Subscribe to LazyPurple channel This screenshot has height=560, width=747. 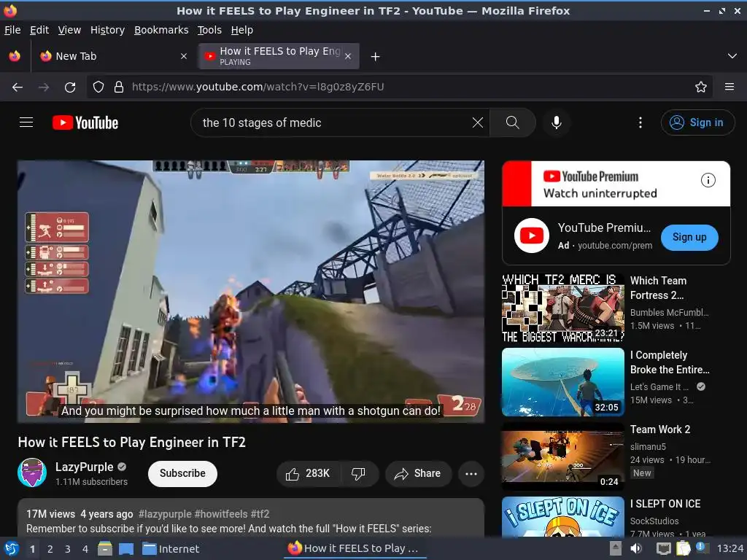[182, 473]
